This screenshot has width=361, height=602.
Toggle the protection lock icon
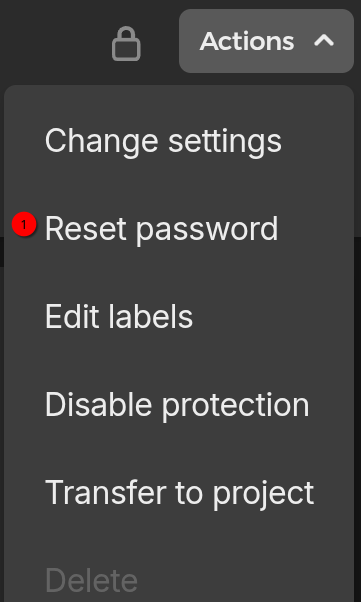pos(126,44)
